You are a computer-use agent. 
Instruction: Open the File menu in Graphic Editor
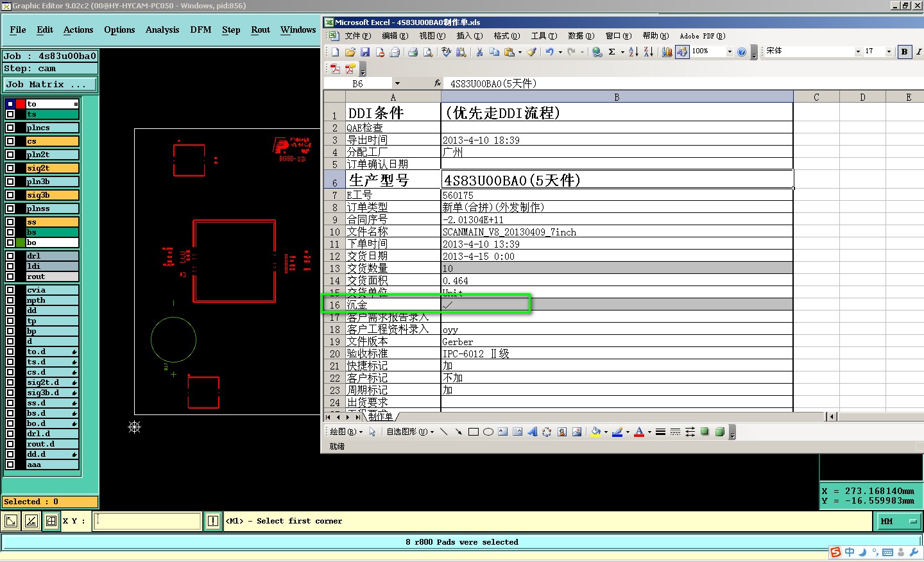18,30
